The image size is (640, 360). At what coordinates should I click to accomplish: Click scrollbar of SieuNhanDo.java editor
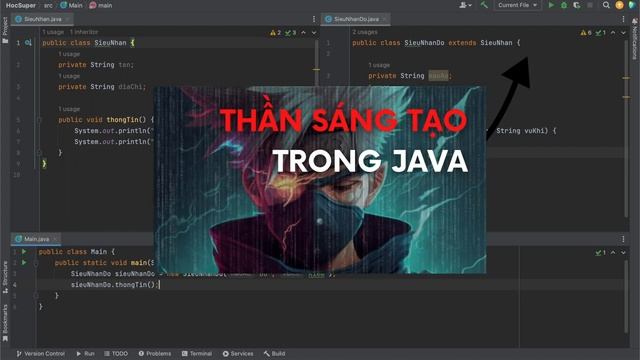coord(626,129)
